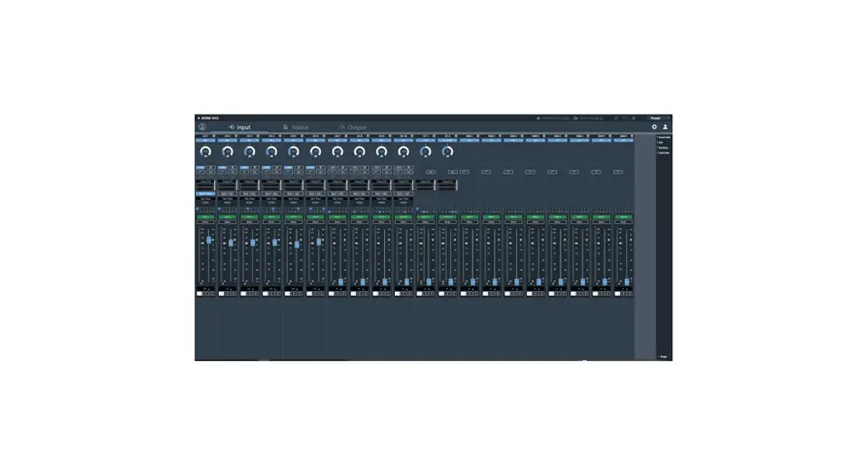Click the user account icon
868x472 pixels.
[665, 127]
